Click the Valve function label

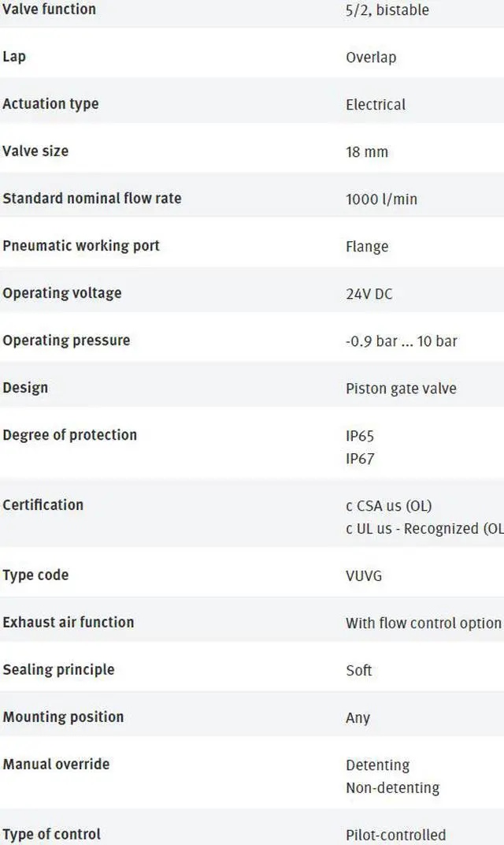pyautogui.click(x=49, y=9)
